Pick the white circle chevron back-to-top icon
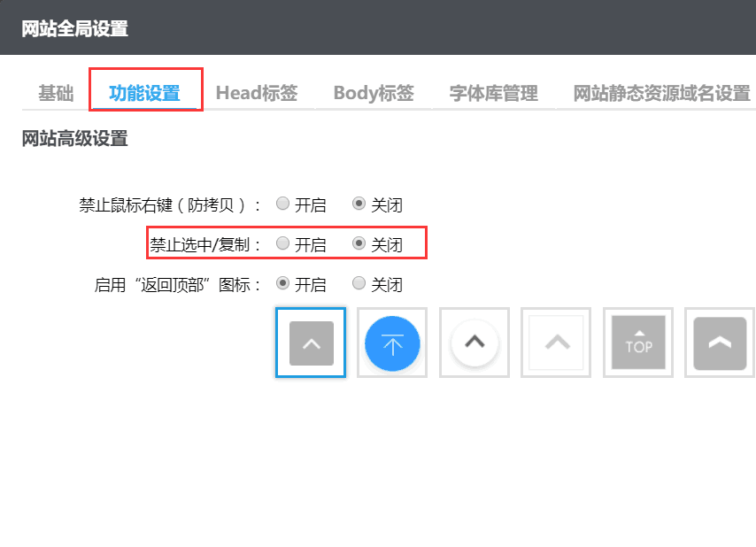The image size is (756, 547). [x=474, y=343]
